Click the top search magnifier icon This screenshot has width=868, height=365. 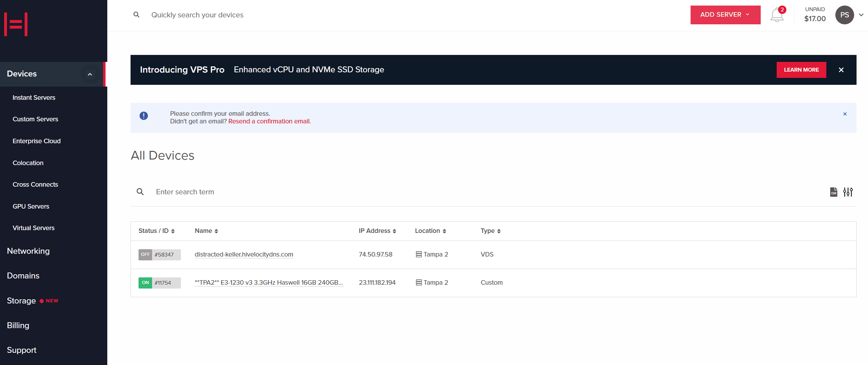point(136,15)
